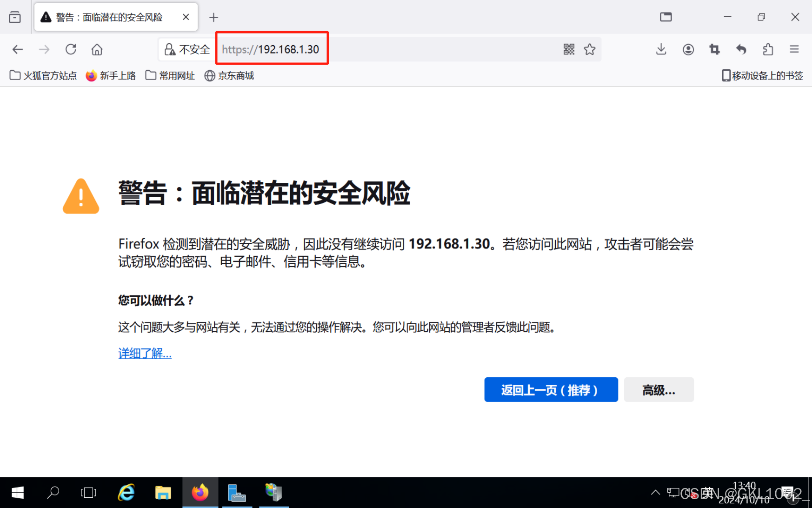Open the downloads panel

pos(661,49)
